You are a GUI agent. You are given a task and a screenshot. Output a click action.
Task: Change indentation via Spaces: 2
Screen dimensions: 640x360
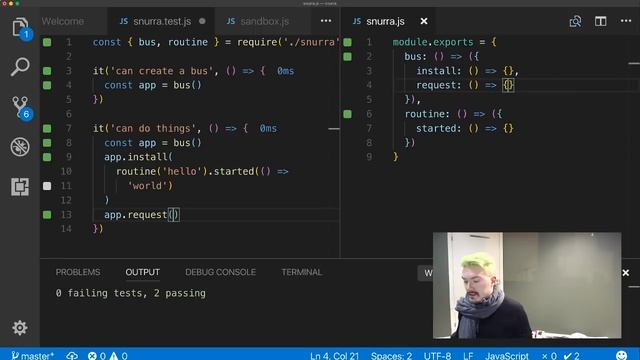391,356
